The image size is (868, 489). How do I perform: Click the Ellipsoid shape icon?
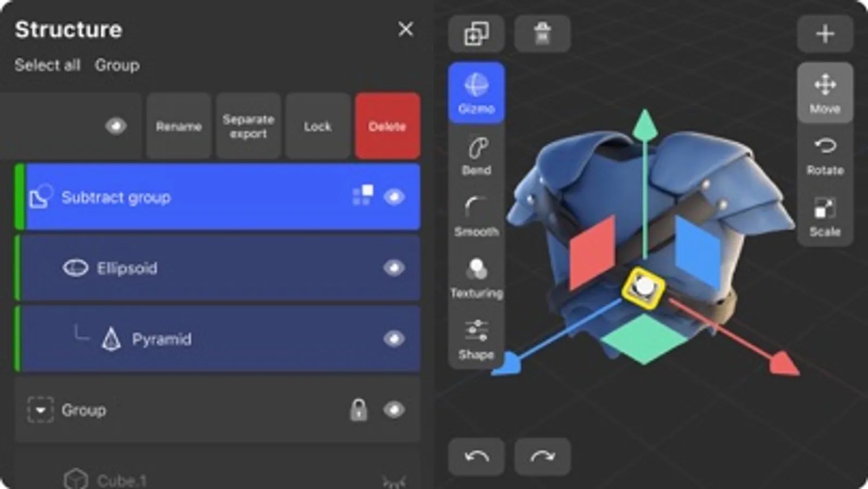tap(75, 268)
